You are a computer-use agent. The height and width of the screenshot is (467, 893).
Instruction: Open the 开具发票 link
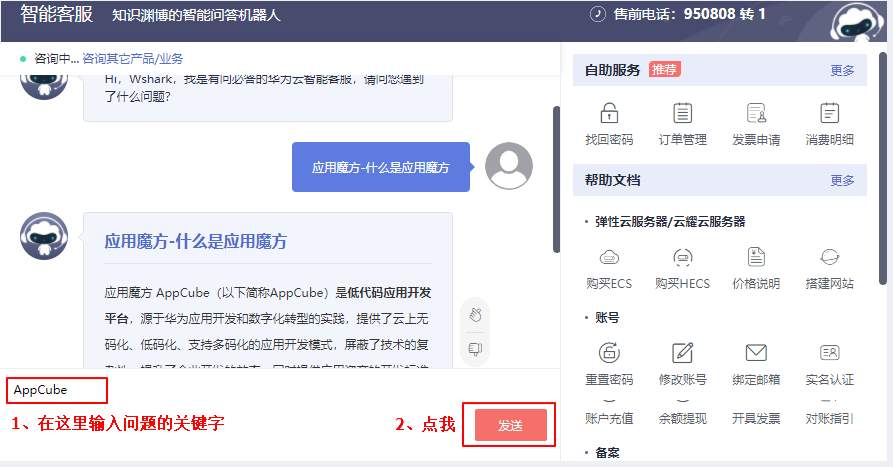pyautogui.click(x=756, y=419)
